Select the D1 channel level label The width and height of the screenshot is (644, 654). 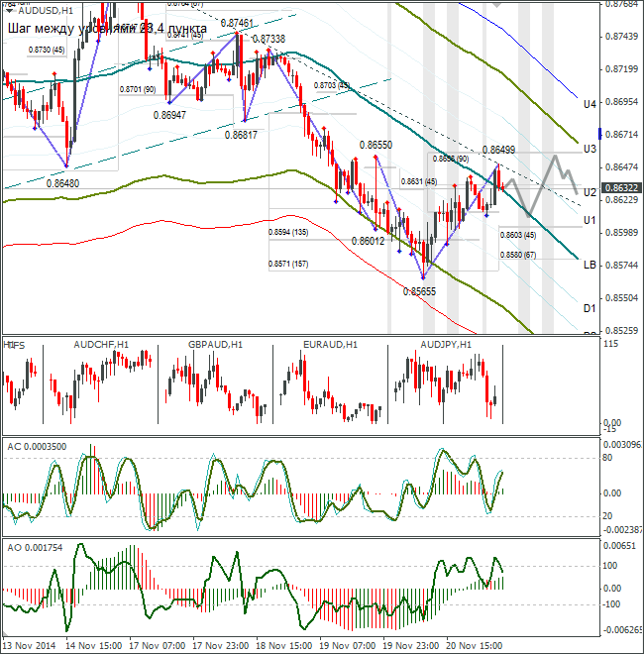tap(590, 308)
